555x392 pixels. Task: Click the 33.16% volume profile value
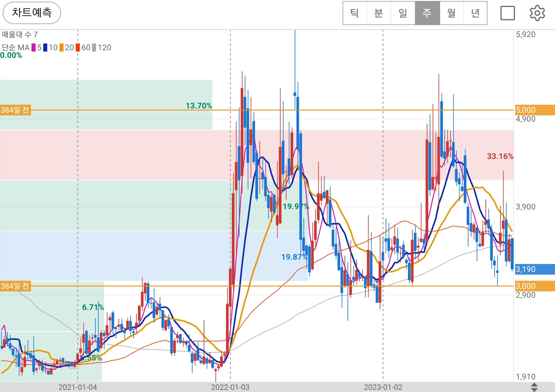pos(500,156)
